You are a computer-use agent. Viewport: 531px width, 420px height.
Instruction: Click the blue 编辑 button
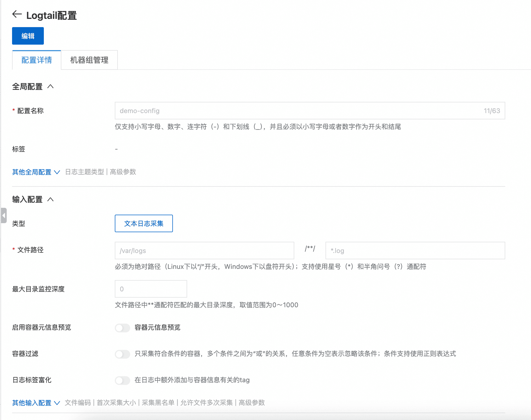click(28, 36)
